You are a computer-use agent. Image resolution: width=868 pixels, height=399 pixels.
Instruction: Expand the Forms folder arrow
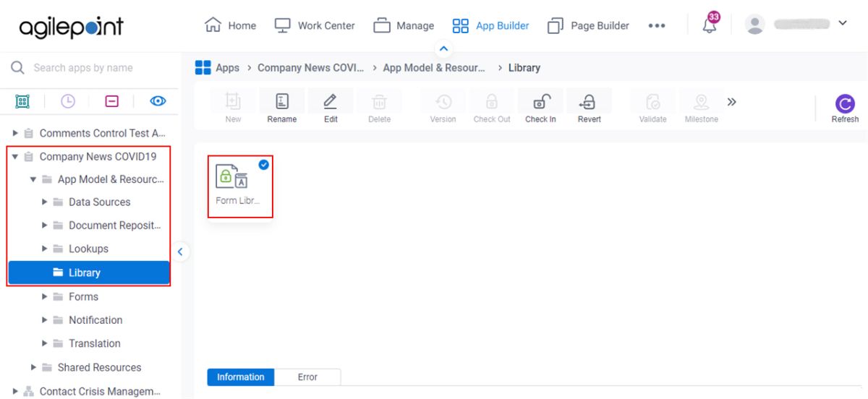[45, 296]
